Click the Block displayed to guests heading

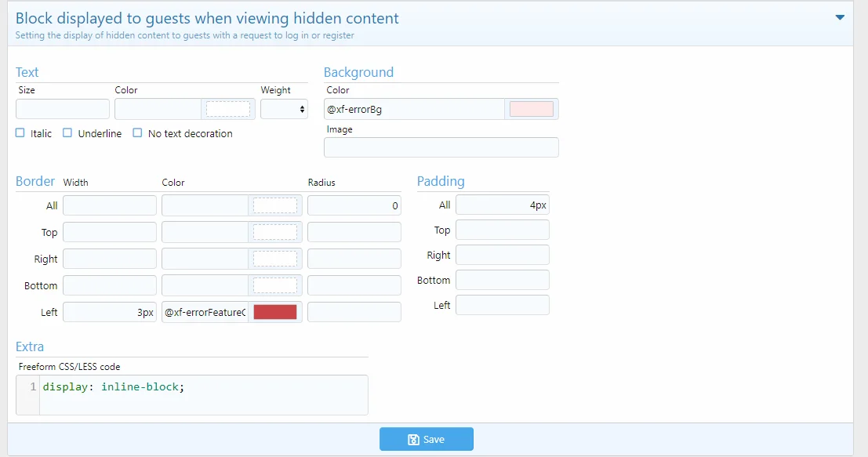point(208,18)
